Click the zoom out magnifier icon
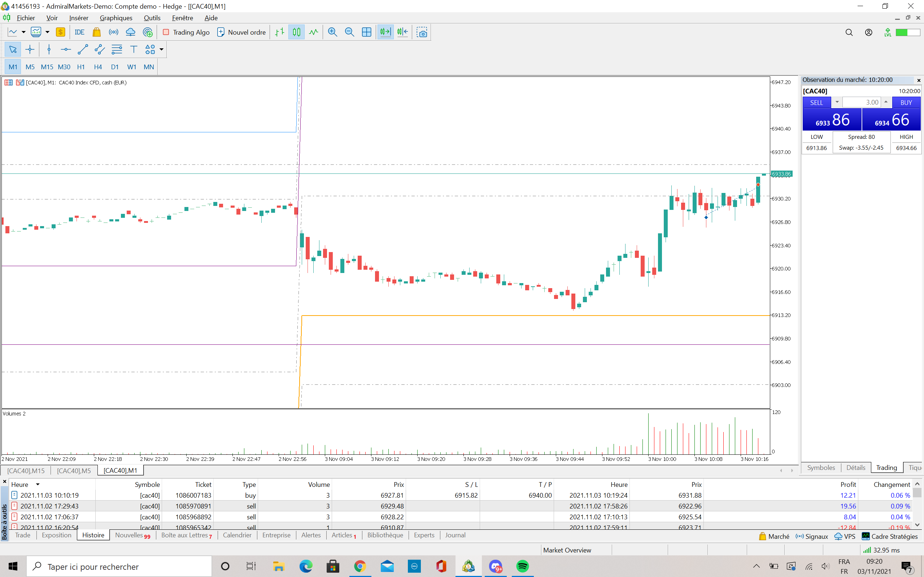This screenshot has height=577, width=924. click(x=349, y=32)
